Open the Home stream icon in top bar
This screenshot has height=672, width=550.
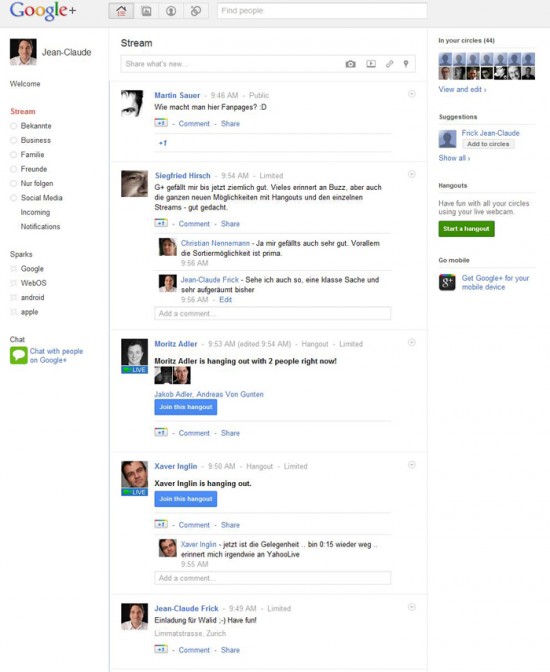click(121, 11)
